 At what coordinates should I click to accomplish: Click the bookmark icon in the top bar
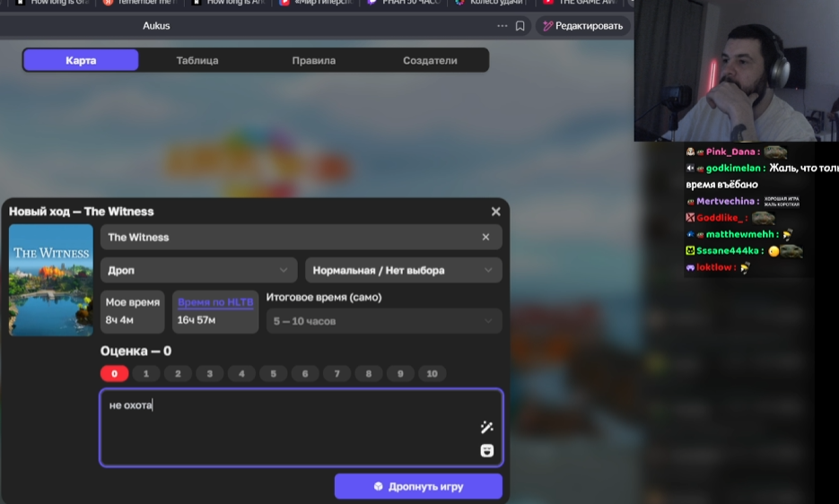tap(520, 26)
